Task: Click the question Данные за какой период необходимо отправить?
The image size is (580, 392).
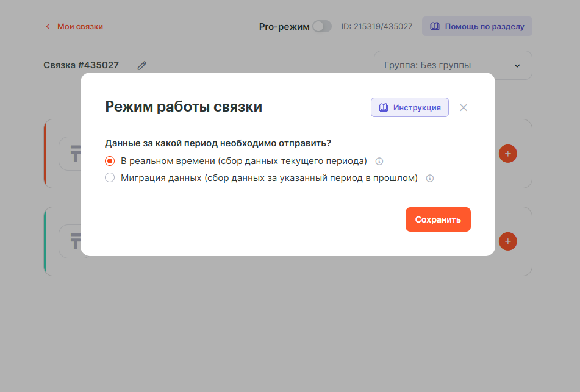Action: point(218,143)
